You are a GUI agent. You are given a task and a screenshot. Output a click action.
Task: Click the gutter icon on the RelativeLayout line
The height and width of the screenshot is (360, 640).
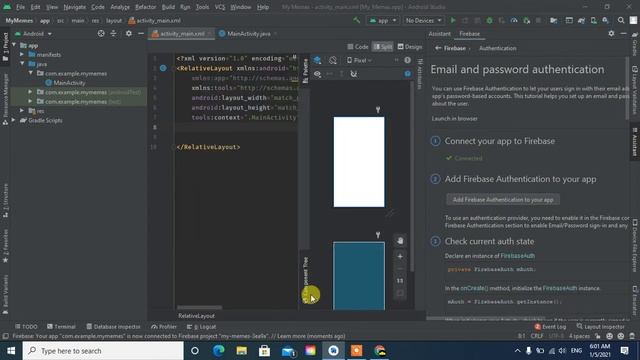[x=163, y=68]
